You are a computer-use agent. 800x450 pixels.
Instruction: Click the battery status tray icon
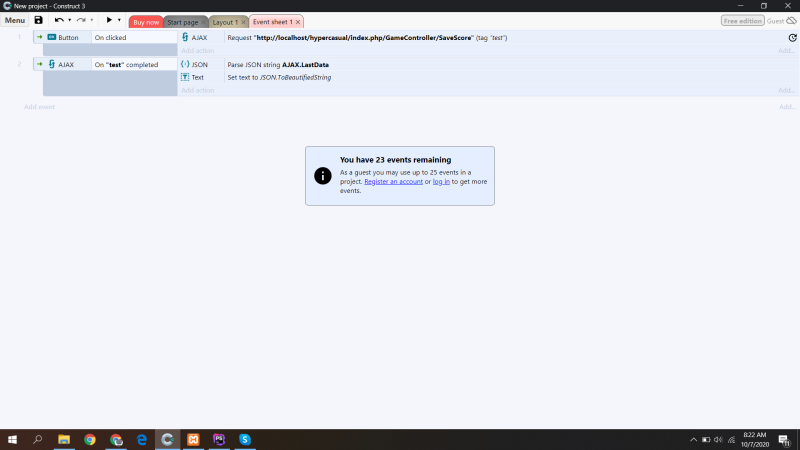tap(706, 439)
